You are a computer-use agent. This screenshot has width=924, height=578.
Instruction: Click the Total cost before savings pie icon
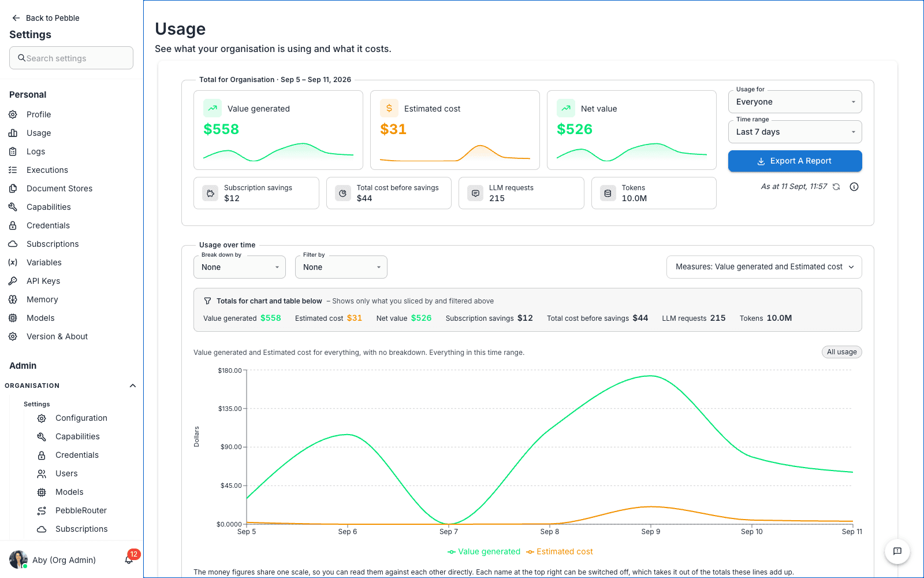coord(343,194)
